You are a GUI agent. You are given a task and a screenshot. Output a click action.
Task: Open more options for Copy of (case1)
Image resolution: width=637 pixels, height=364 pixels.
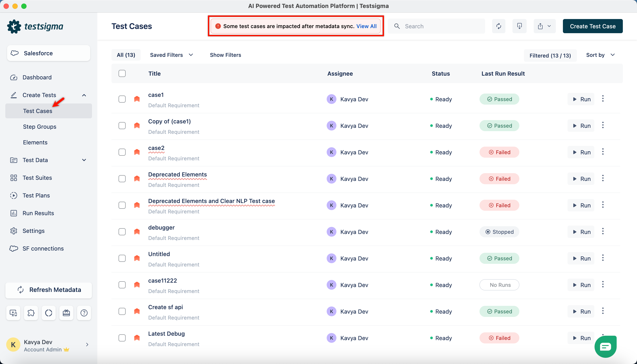(603, 125)
